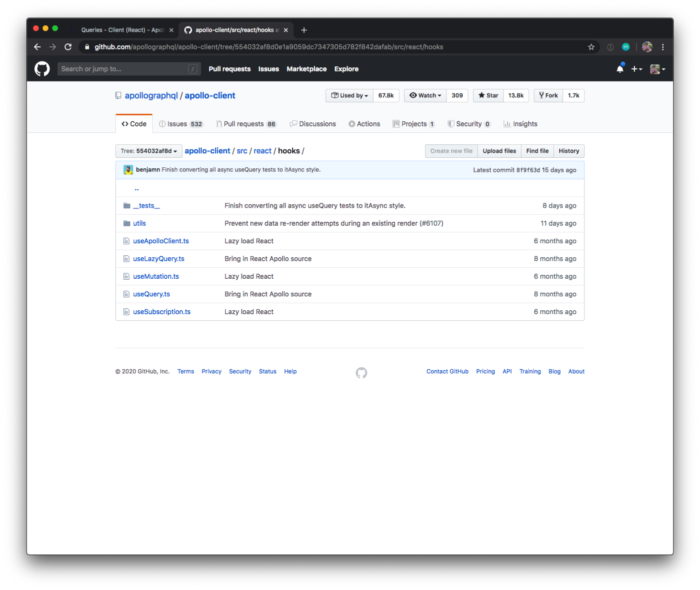This screenshot has width=700, height=590.
Task: Open useLazyQuery.ts file
Action: tap(158, 259)
